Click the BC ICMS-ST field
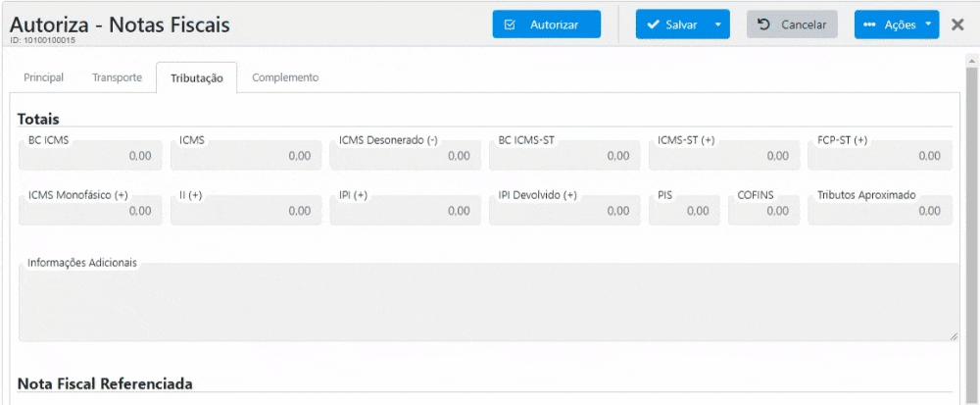The width and height of the screenshot is (980, 405). click(565, 156)
